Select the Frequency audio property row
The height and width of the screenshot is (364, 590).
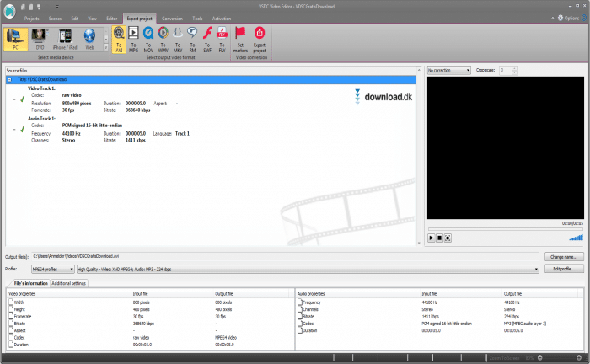(x=440, y=302)
